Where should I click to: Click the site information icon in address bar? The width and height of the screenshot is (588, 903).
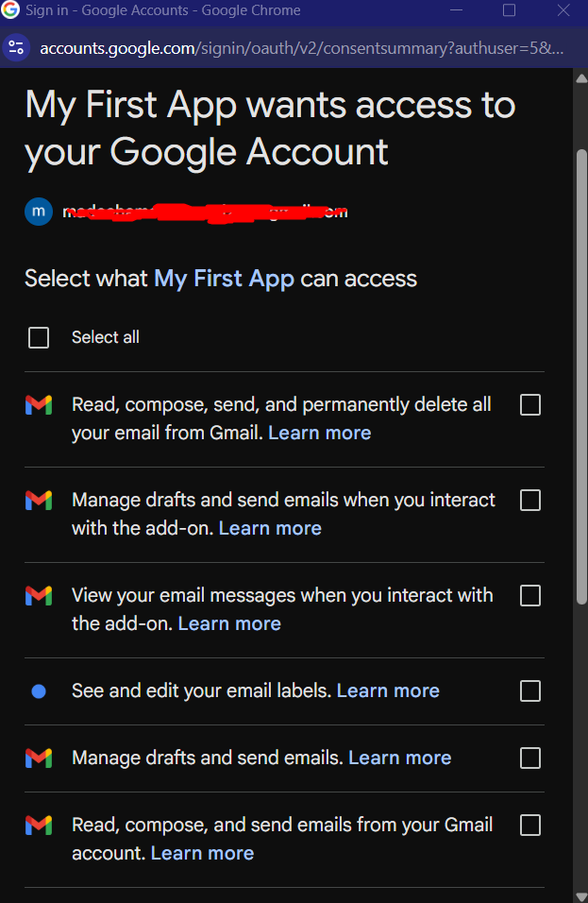pos(15,48)
